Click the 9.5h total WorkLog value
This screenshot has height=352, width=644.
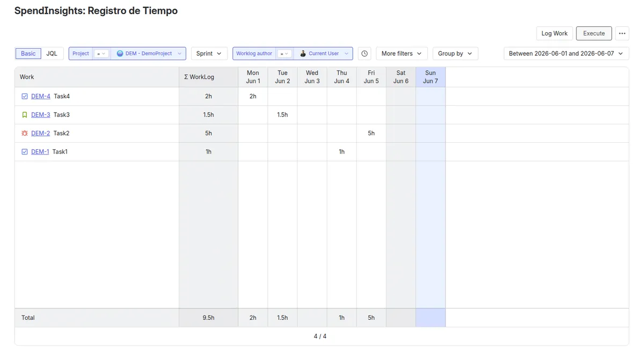coord(209,318)
